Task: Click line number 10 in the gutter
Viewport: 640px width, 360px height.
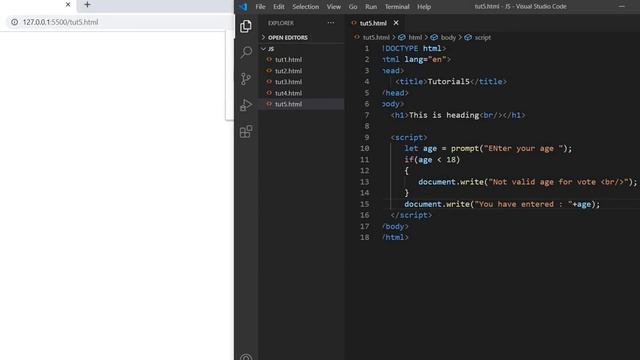Action: (364, 149)
